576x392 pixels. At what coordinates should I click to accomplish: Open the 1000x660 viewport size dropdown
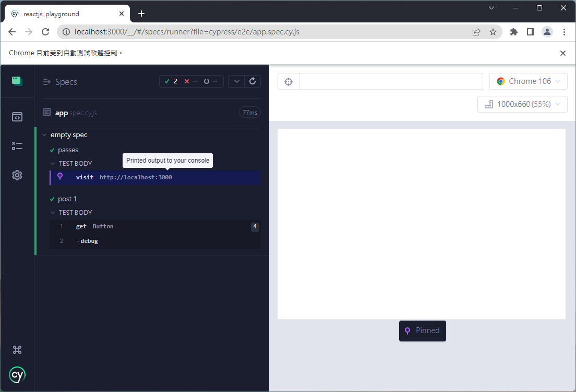[522, 104]
